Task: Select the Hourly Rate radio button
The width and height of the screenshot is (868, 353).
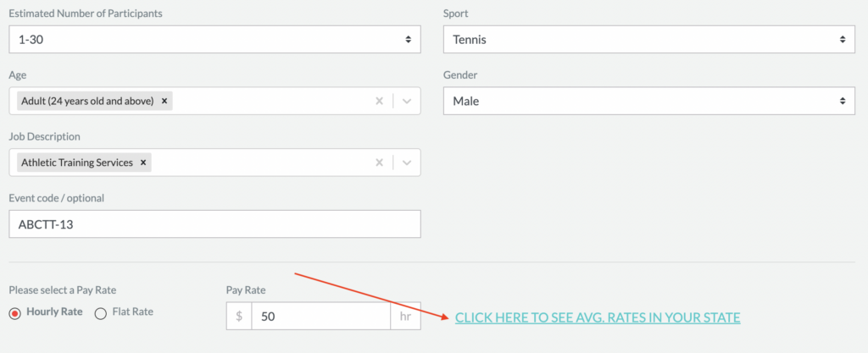Action: pyautogui.click(x=15, y=313)
